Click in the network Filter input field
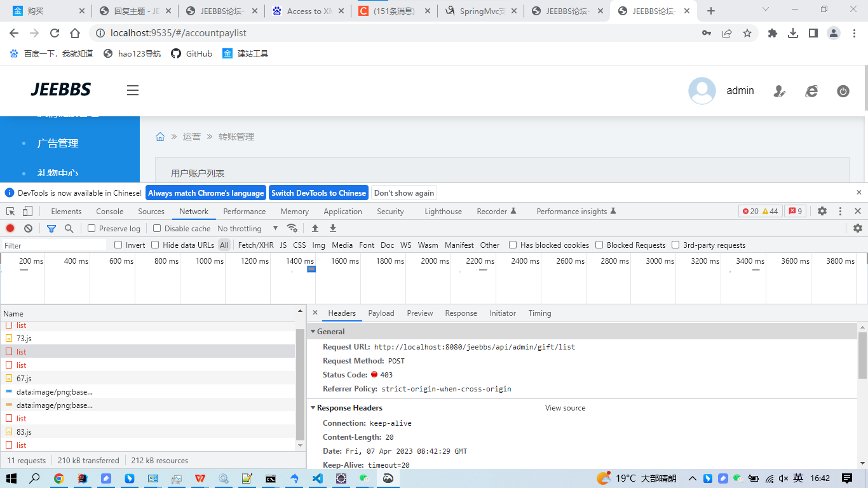This screenshot has width=868, height=488. [54, 245]
